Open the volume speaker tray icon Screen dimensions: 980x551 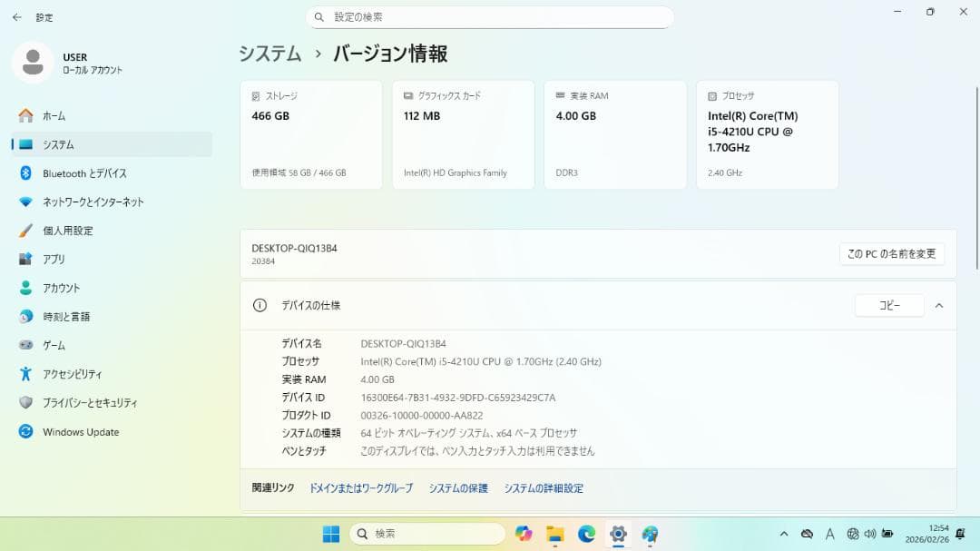click(x=870, y=534)
